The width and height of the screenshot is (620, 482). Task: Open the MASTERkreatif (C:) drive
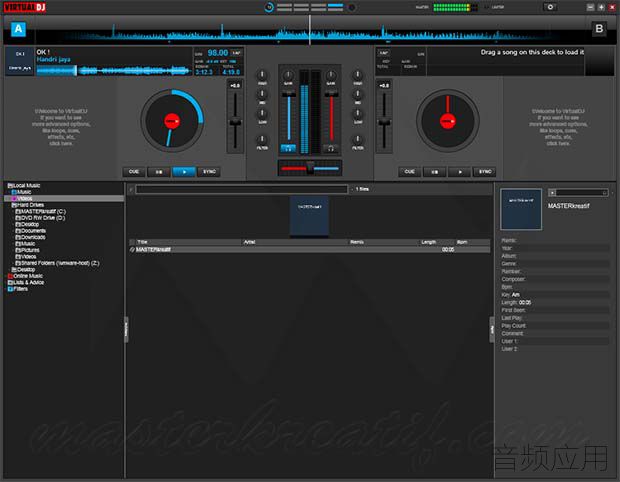[x=41, y=212]
